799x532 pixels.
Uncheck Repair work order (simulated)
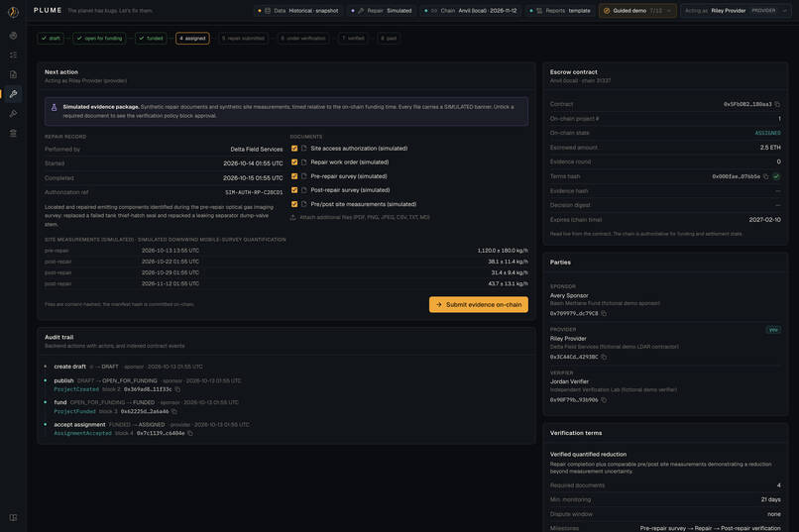coord(294,162)
